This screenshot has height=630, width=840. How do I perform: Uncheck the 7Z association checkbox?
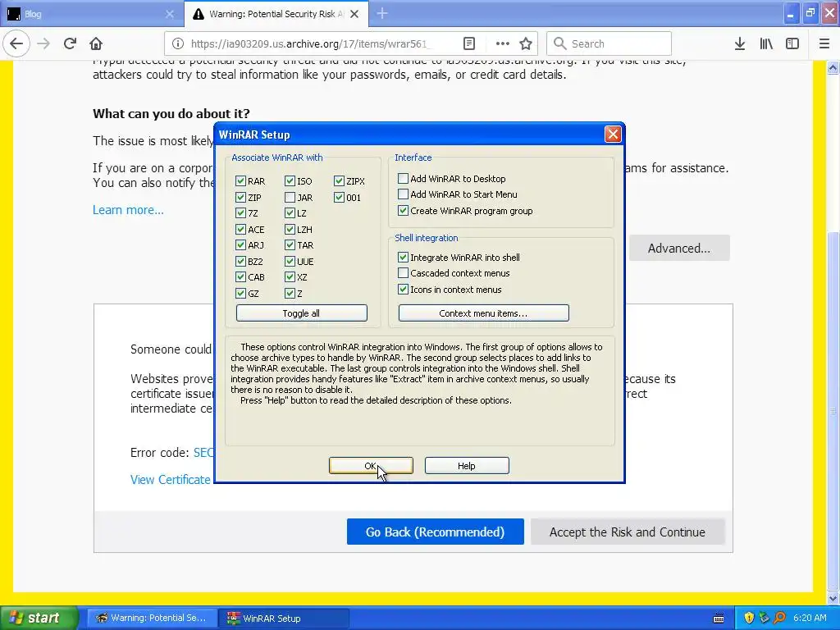tap(240, 212)
